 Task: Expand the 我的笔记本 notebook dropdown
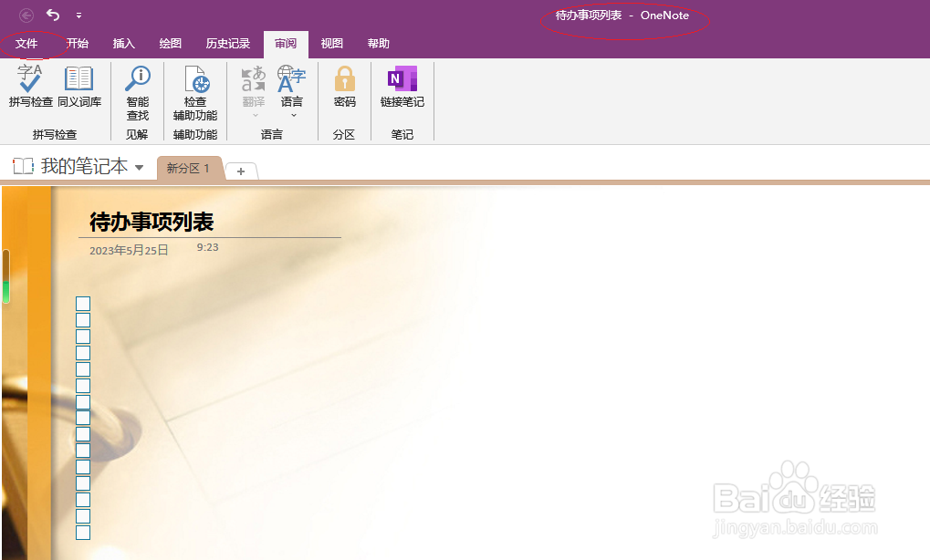tap(140, 167)
